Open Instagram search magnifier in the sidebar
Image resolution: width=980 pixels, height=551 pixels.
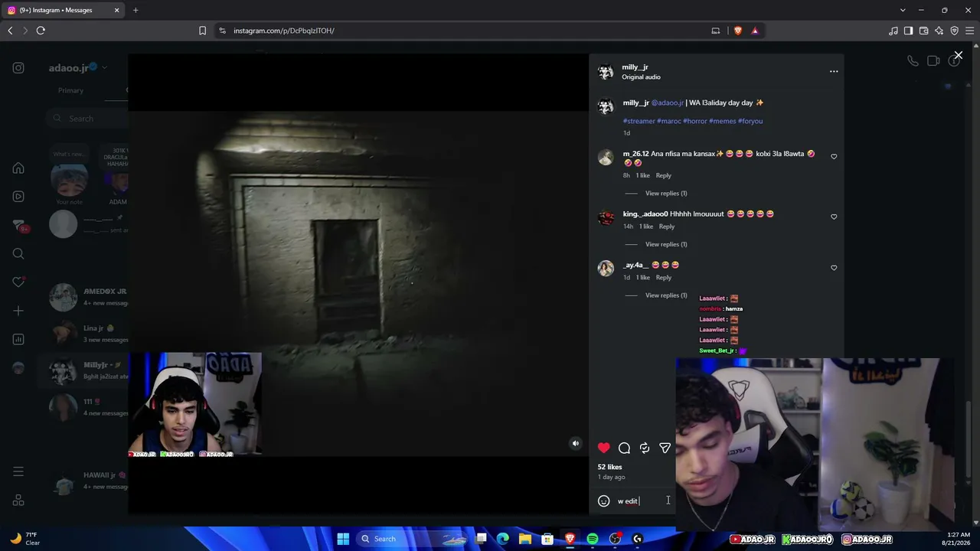pyautogui.click(x=18, y=254)
